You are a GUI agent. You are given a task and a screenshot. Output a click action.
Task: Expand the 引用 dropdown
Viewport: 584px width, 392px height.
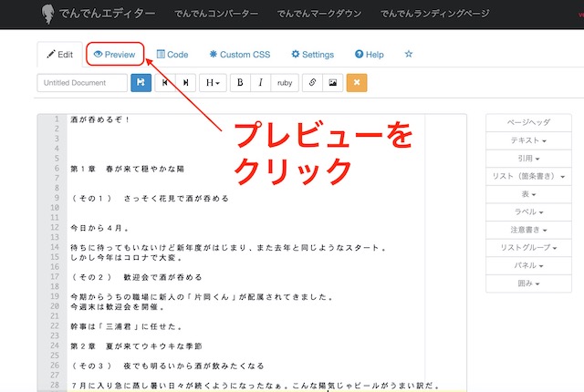tap(528, 159)
